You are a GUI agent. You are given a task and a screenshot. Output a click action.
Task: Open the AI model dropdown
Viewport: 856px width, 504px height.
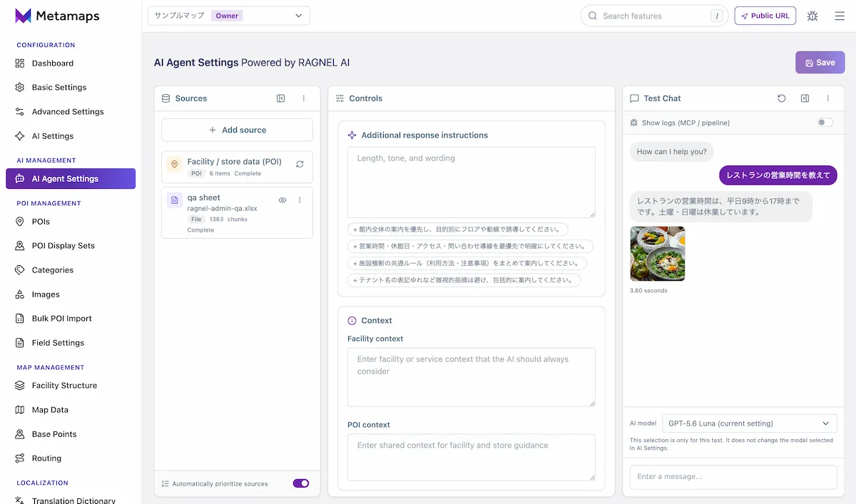point(750,423)
